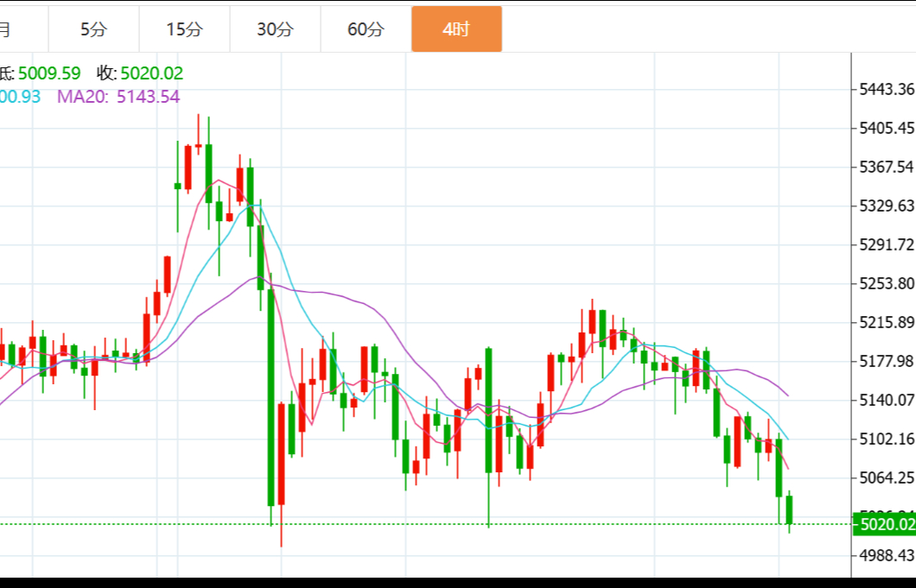
Task: Click the highlighted orange 4时 tab
Action: (456, 29)
